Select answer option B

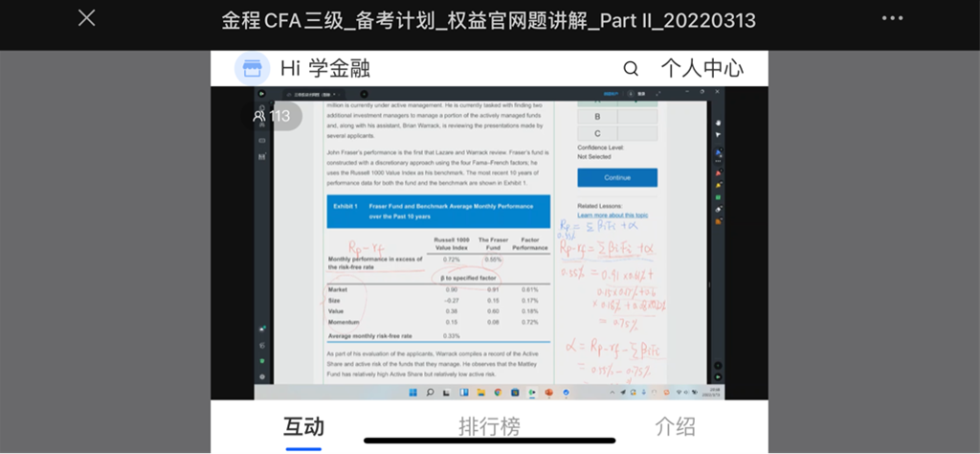[x=617, y=117]
